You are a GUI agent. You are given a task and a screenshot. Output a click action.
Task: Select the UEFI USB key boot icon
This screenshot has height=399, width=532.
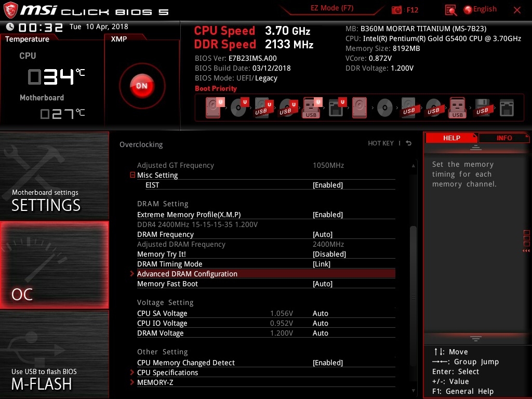tap(312, 108)
